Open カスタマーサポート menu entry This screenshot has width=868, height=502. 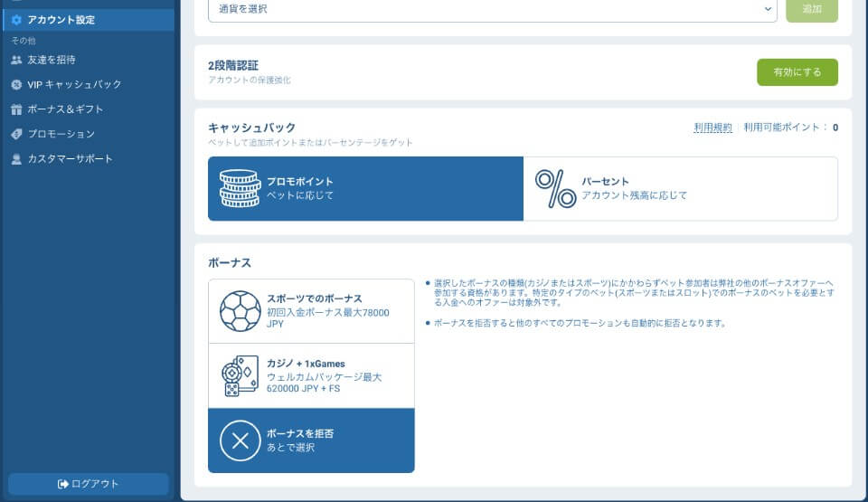[71, 159]
